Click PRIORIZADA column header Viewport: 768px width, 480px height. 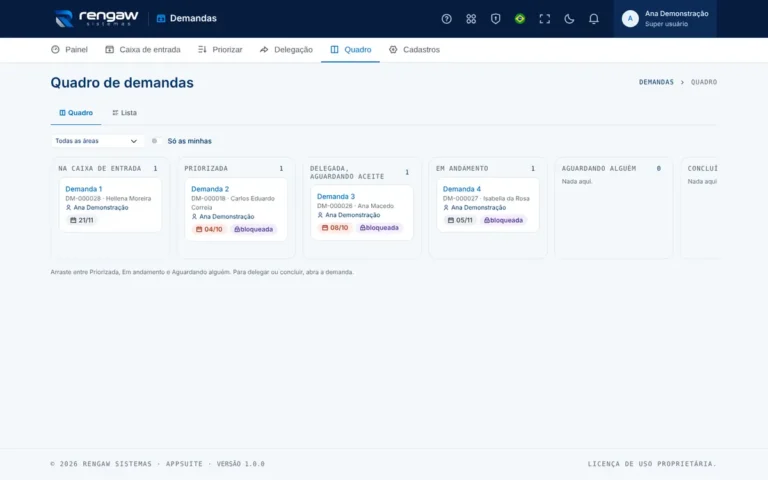tap(206, 168)
